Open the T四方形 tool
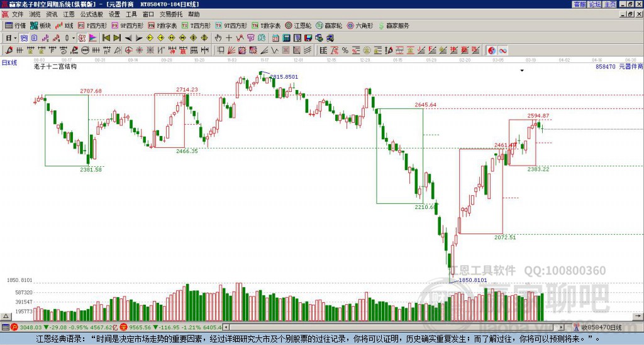Image resolution: width=644 pixels, height=345 pixels. [196, 25]
